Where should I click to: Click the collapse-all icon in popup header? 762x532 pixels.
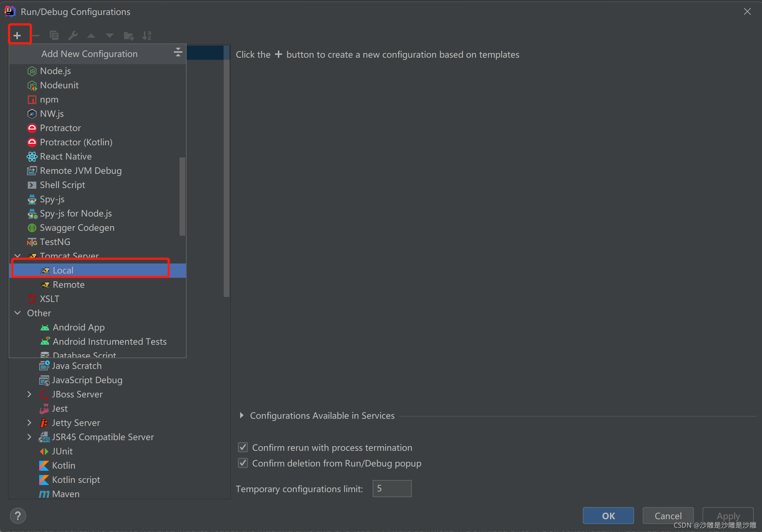click(178, 53)
